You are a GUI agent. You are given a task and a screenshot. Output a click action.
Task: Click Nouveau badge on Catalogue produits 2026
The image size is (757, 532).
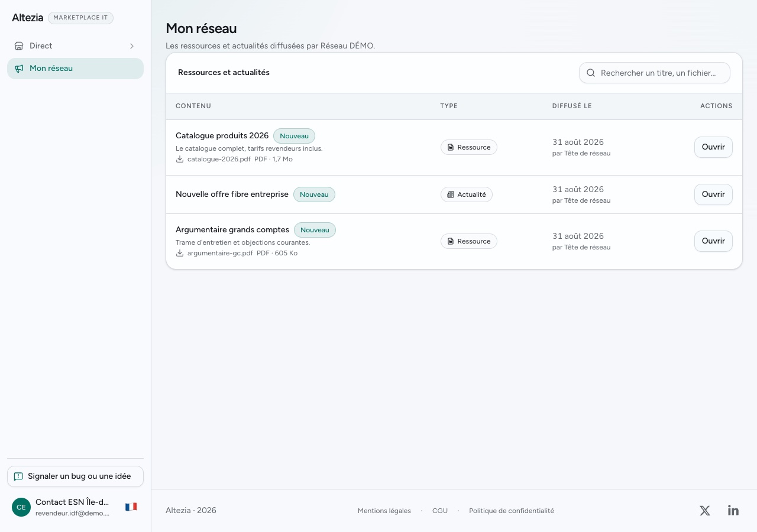click(294, 136)
